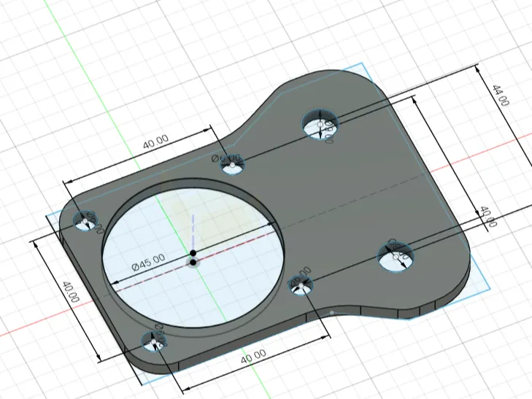The height and width of the screenshot is (399, 532).
Task: Choose the 40.00 dimension left of the plate
Action: tap(71, 292)
